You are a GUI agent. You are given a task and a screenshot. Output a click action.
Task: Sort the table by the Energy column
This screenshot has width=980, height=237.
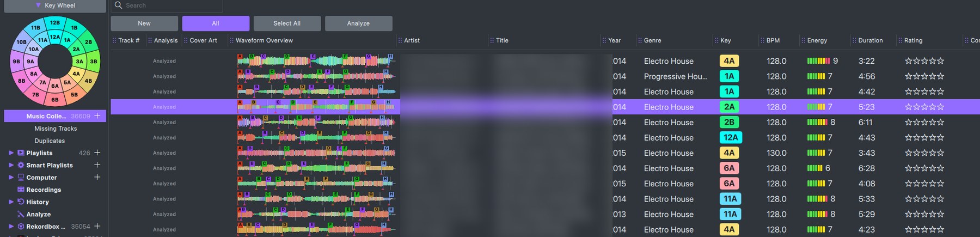[817, 40]
